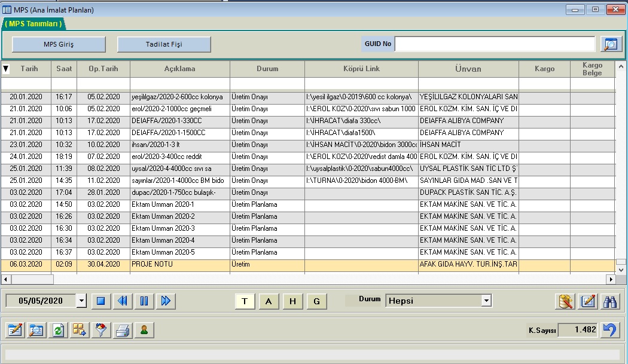Sort by the Ünvan column header
Viewport: 628px width, 364px height.
pyautogui.click(x=468, y=69)
